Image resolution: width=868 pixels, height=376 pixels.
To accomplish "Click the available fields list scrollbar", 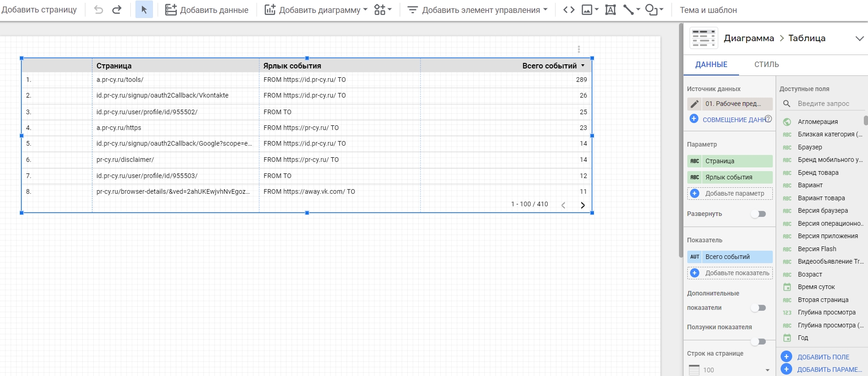I will (x=866, y=121).
